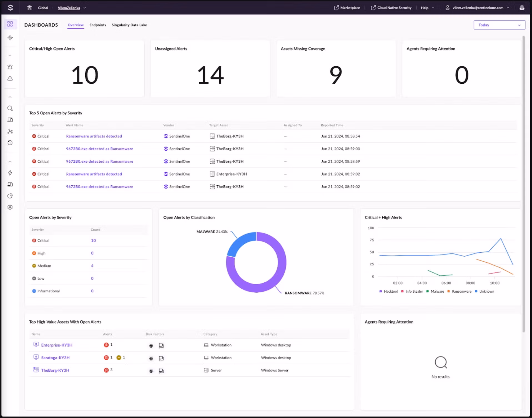Click the Medium count value 4

[92, 266]
